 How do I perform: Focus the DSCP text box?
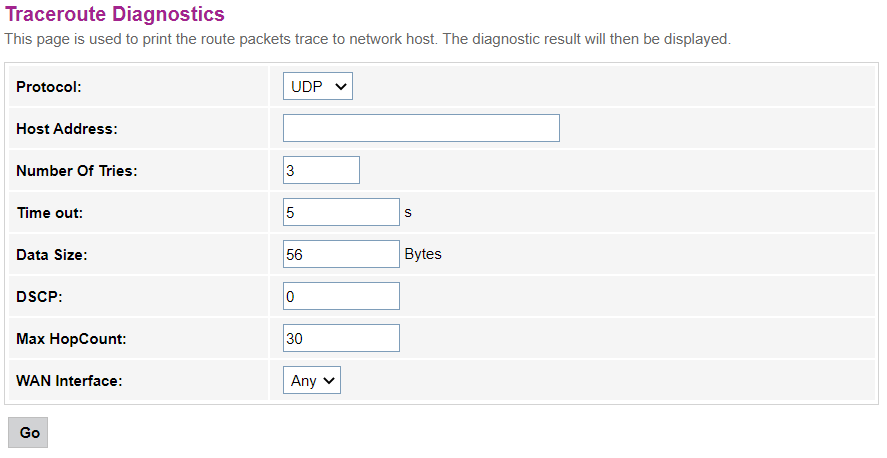pyautogui.click(x=340, y=296)
